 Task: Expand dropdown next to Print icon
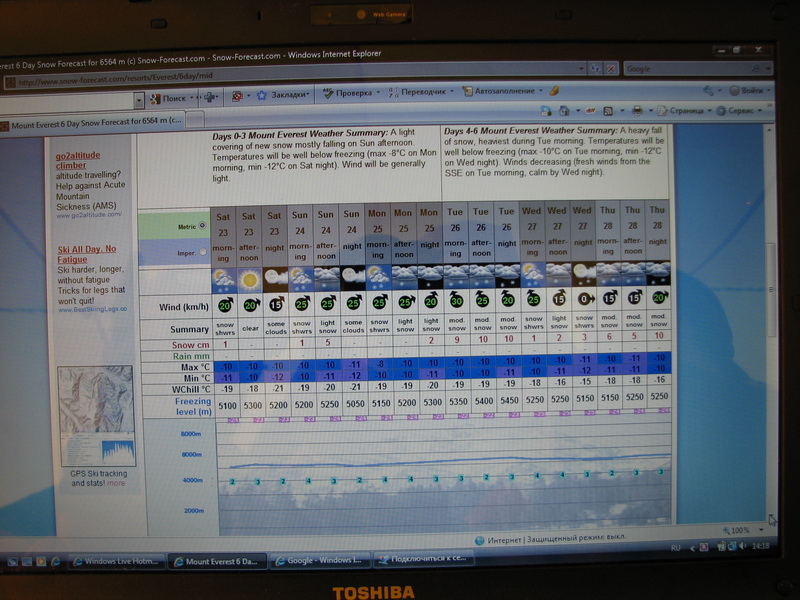650,110
